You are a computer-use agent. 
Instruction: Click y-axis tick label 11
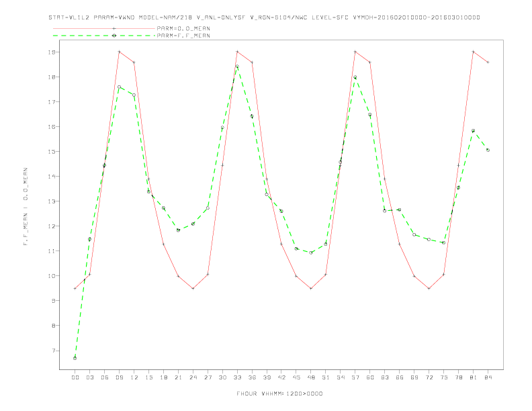(52, 251)
